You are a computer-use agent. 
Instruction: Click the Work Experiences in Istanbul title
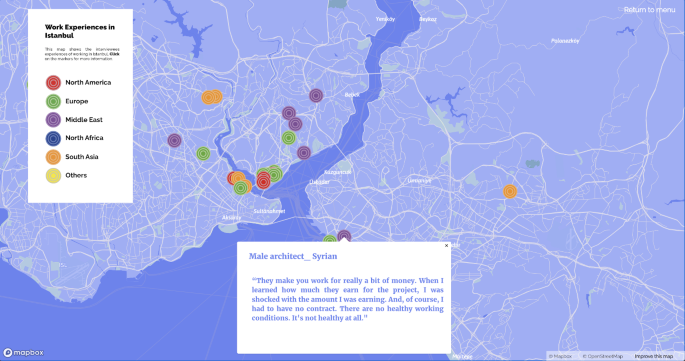tap(80, 31)
